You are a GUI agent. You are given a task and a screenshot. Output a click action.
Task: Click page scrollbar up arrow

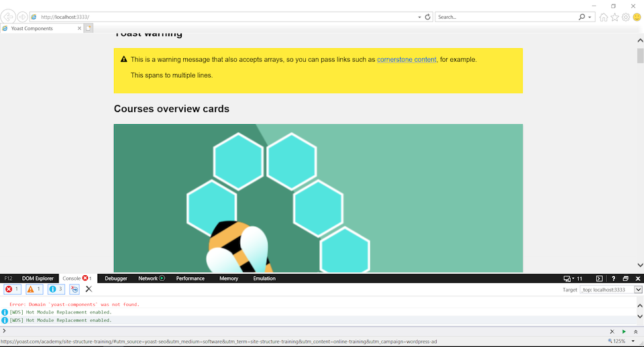tap(640, 40)
